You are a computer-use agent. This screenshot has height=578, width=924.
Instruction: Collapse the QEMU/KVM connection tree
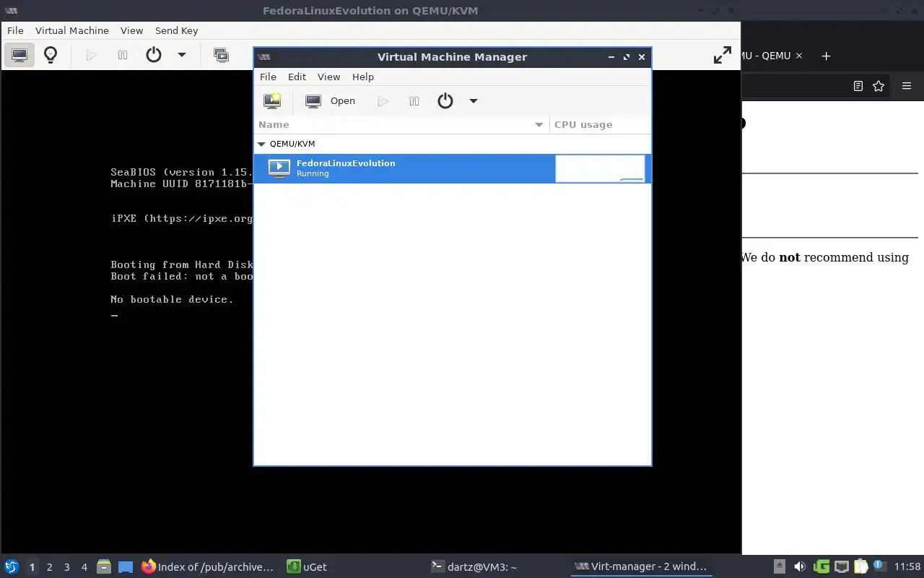261,144
